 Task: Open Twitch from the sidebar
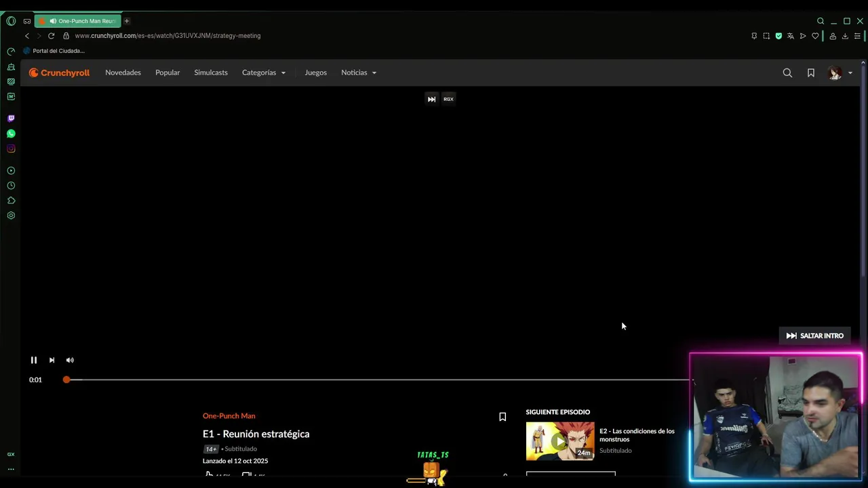point(11,119)
